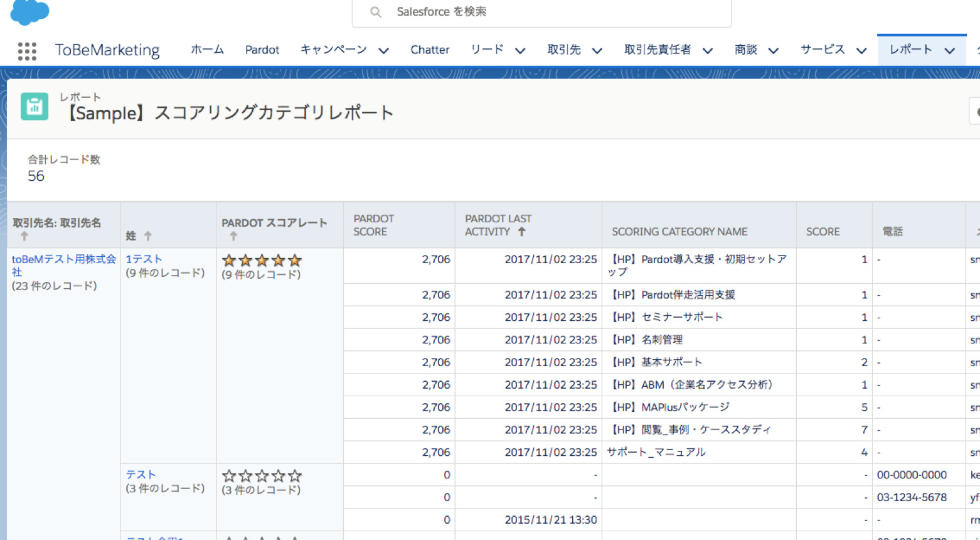Image resolution: width=980 pixels, height=540 pixels.
Task: Focus the Salesforce を検索 search field
Action: pos(542,12)
